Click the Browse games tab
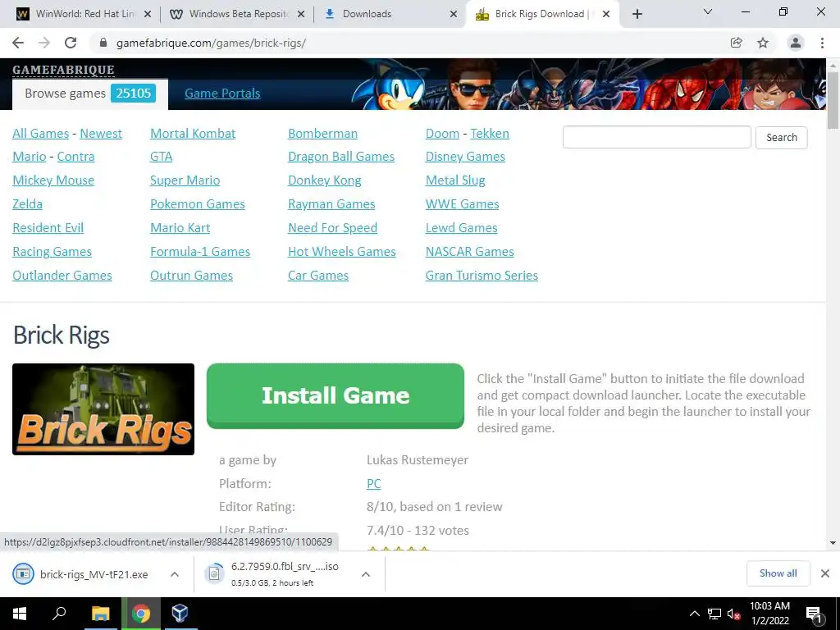The image size is (840, 630). coord(90,94)
